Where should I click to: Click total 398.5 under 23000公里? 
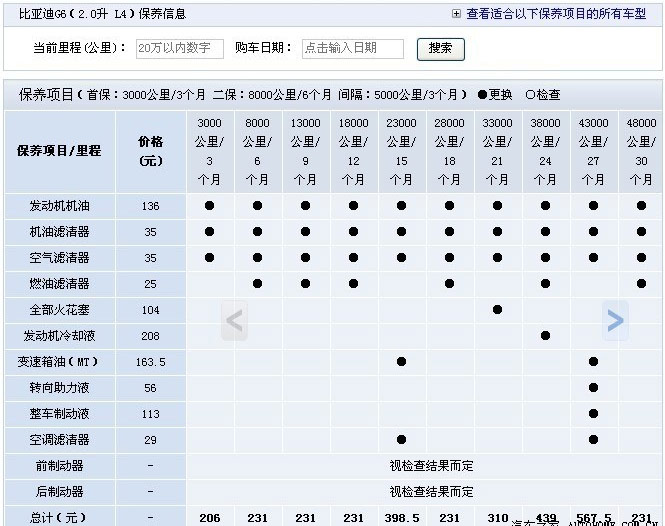(402, 518)
